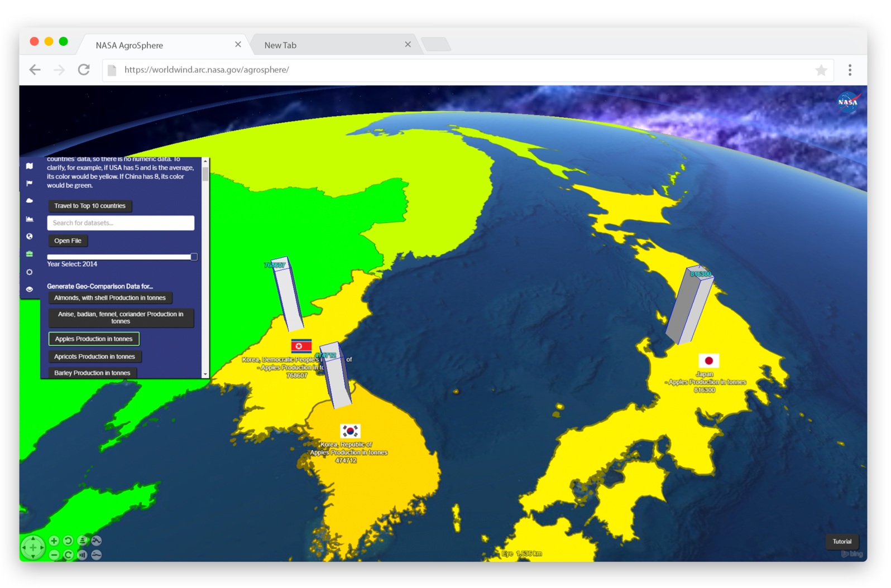Click the Eye altitude readout

[522, 553]
